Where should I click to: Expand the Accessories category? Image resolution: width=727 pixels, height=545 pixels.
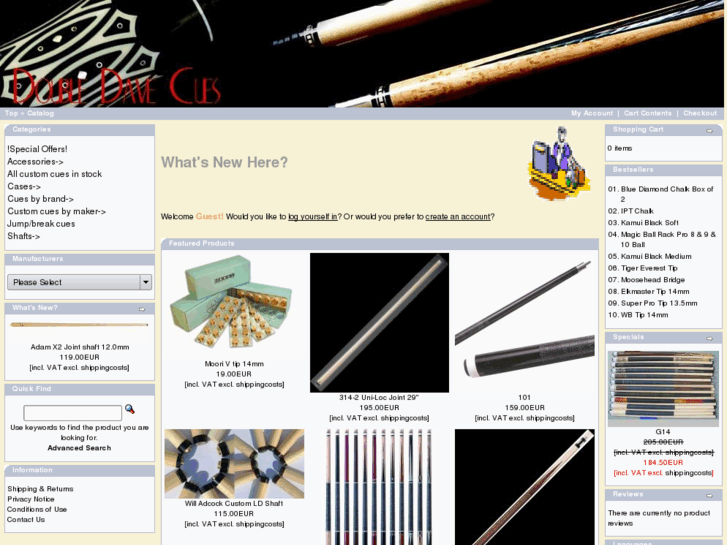[35, 161]
